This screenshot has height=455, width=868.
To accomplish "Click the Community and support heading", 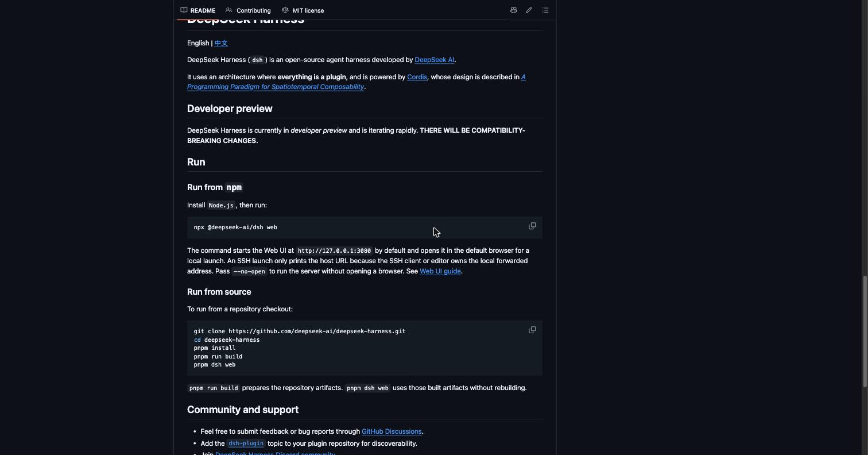I will [x=243, y=410].
